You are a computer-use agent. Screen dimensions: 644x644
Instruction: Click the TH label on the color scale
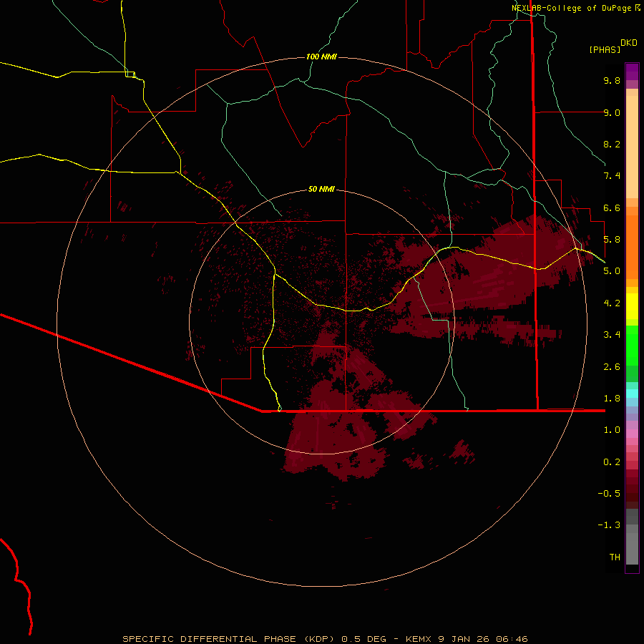click(615, 557)
